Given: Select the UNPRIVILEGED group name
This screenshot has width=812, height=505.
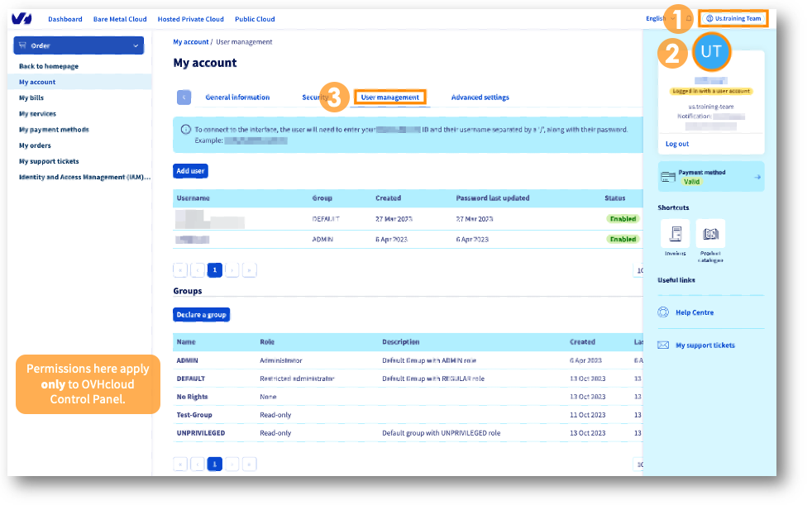Looking at the screenshot, I should point(201,433).
